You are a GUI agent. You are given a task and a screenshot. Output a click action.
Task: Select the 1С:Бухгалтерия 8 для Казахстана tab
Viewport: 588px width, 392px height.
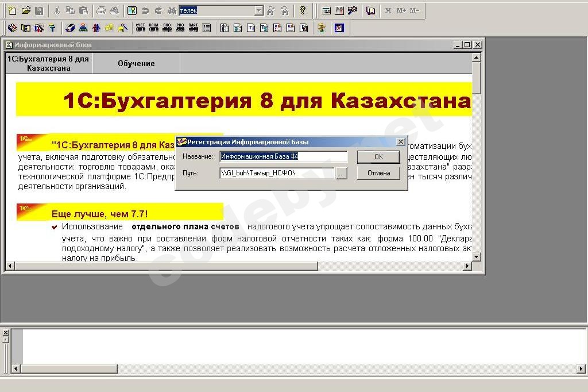pyautogui.click(x=49, y=63)
